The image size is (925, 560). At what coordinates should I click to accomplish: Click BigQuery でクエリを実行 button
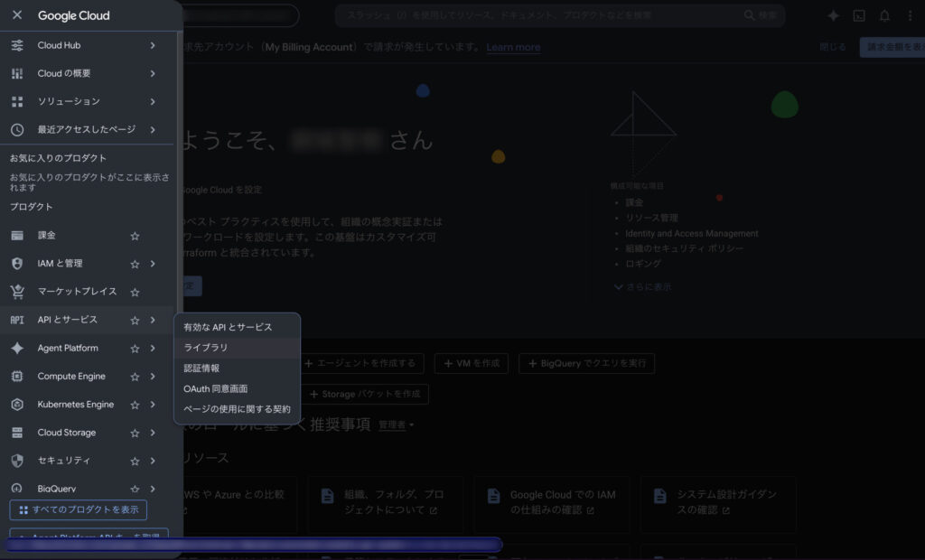click(587, 363)
